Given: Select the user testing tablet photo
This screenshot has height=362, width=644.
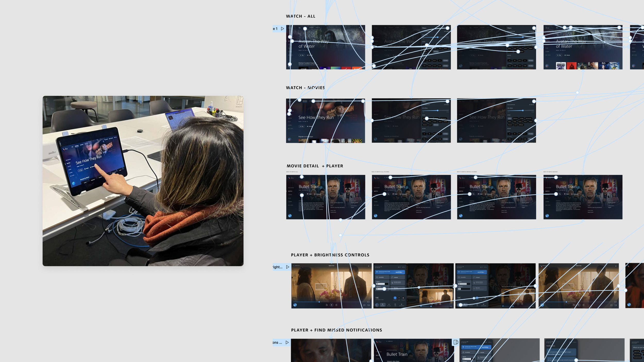Looking at the screenshot, I should click(143, 181).
